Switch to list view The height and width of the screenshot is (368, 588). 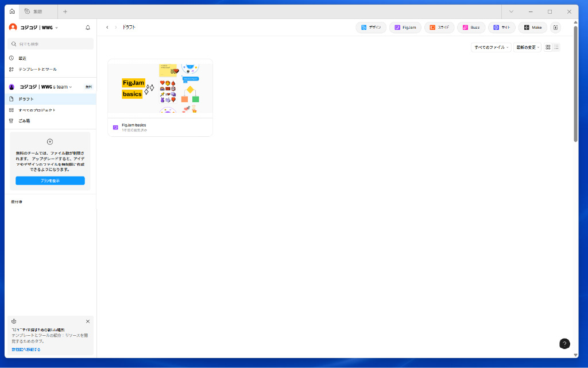click(x=556, y=47)
